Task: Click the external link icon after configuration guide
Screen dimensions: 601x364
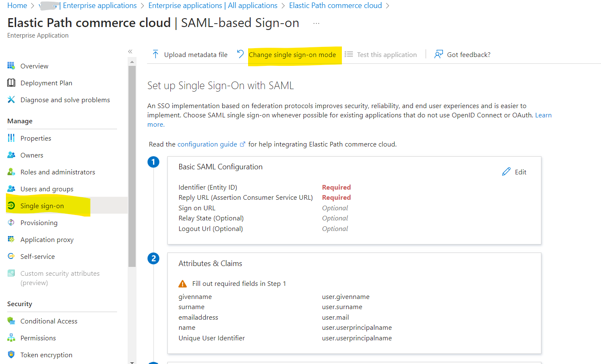Action: [243, 144]
